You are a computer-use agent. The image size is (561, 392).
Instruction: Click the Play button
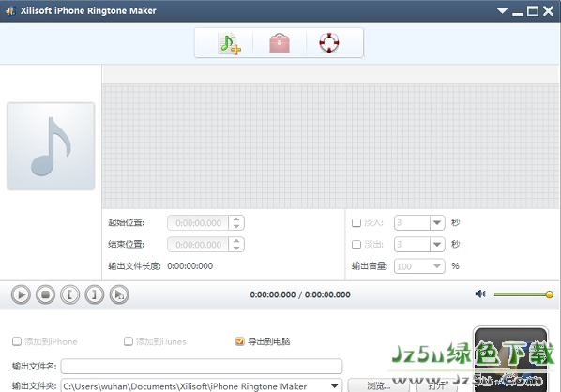21,294
